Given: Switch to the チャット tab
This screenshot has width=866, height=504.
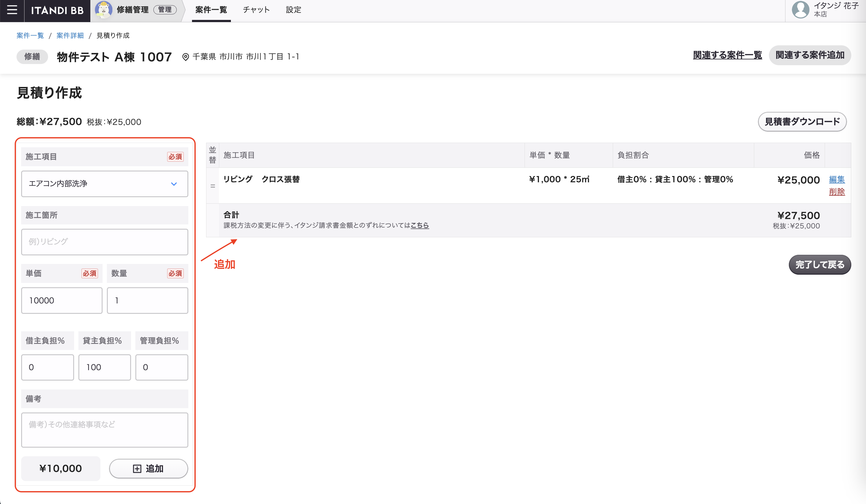Looking at the screenshot, I should pyautogui.click(x=256, y=10).
